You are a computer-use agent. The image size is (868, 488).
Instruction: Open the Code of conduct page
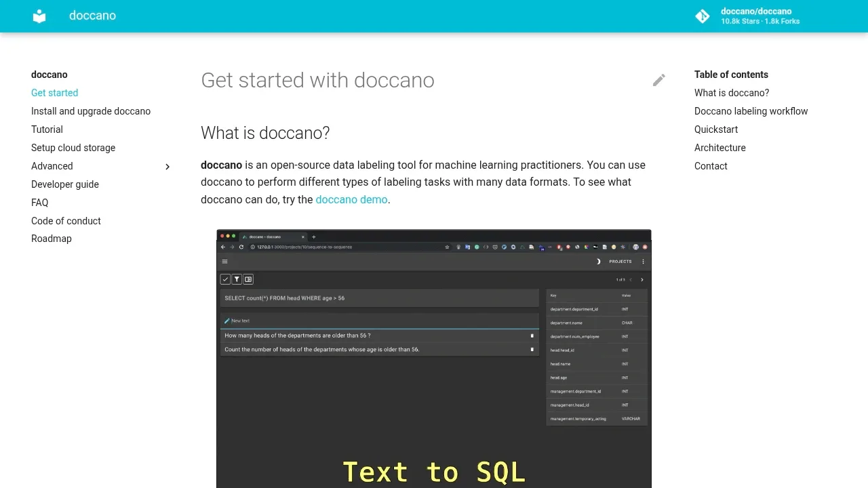tap(66, 221)
